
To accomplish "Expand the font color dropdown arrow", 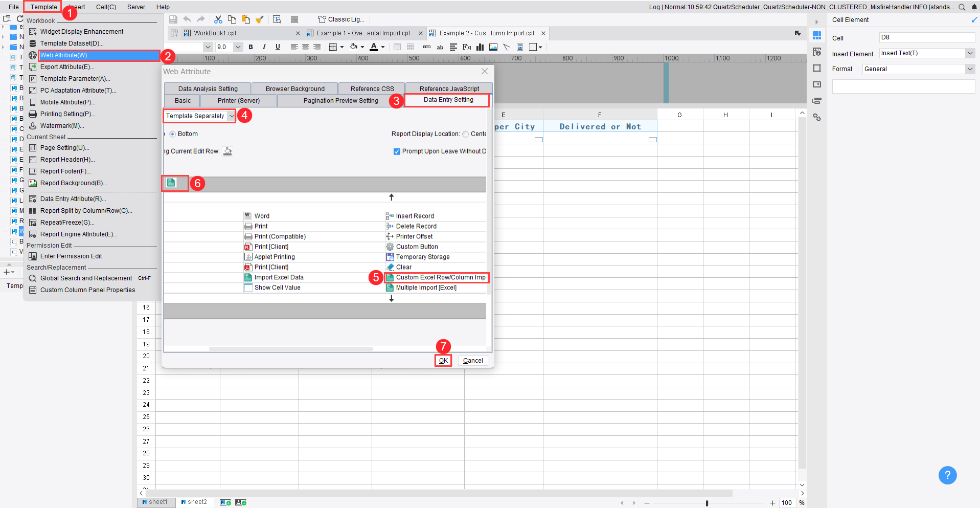I will click(x=383, y=47).
